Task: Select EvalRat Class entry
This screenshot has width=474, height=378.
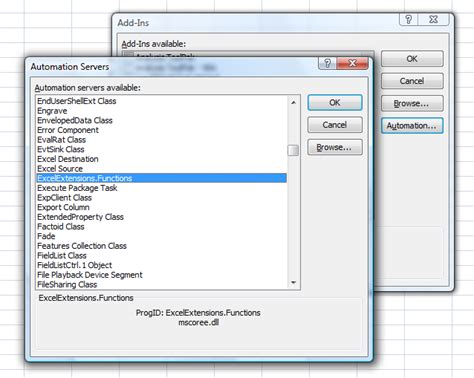Action: point(161,140)
